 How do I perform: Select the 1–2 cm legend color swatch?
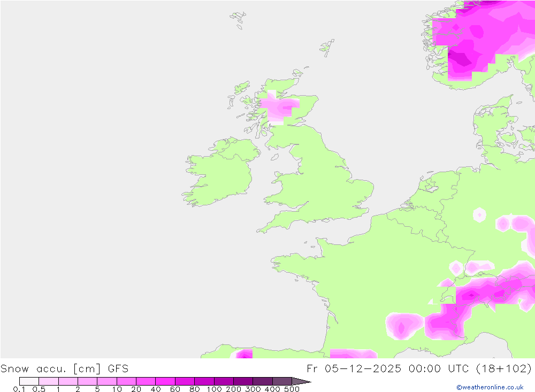[x=68, y=381]
